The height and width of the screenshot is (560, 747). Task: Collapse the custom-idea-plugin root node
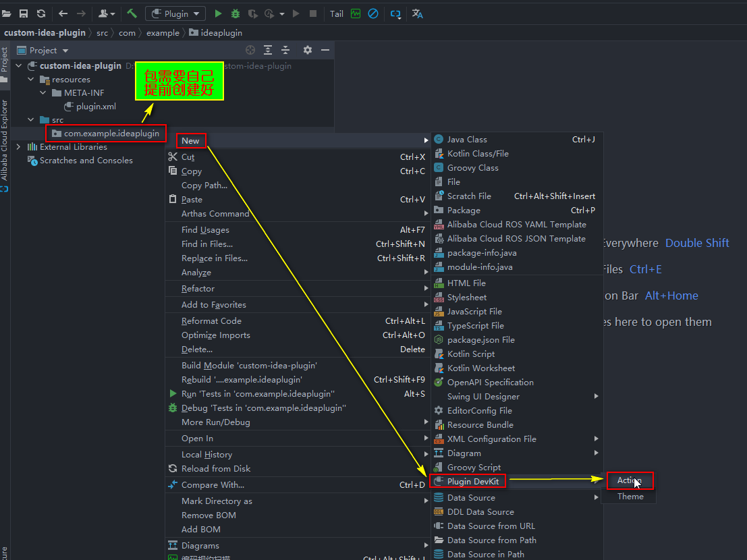pyautogui.click(x=19, y=65)
